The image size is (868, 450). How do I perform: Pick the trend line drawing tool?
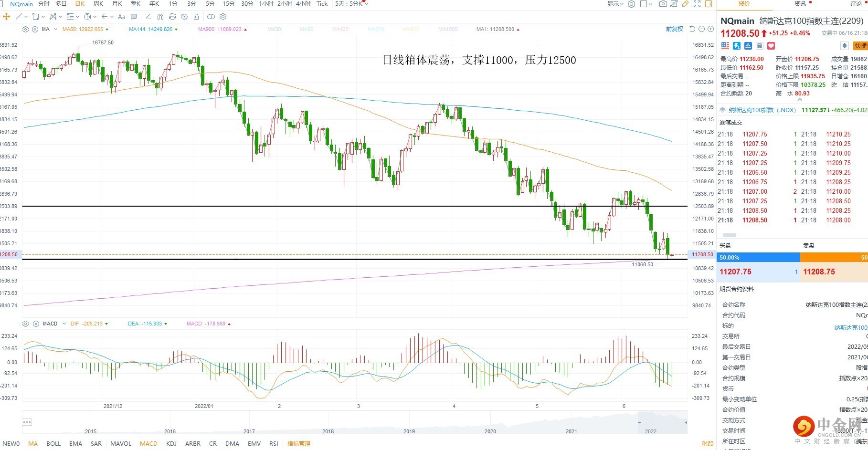coord(19,17)
